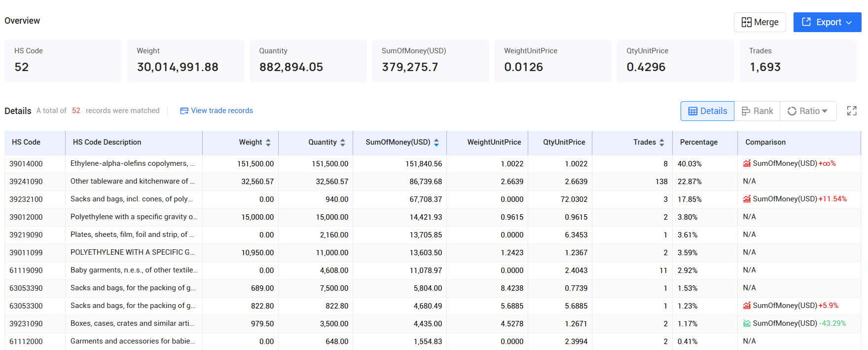The height and width of the screenshot is (350, 868).
Task: Click the comparison chart icon for 39232100
Action: 747,199
